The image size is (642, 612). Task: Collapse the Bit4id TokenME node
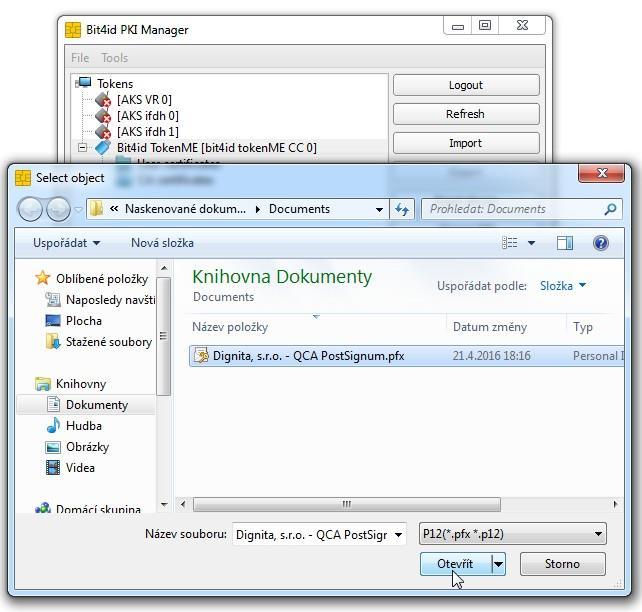click(82, 147)
